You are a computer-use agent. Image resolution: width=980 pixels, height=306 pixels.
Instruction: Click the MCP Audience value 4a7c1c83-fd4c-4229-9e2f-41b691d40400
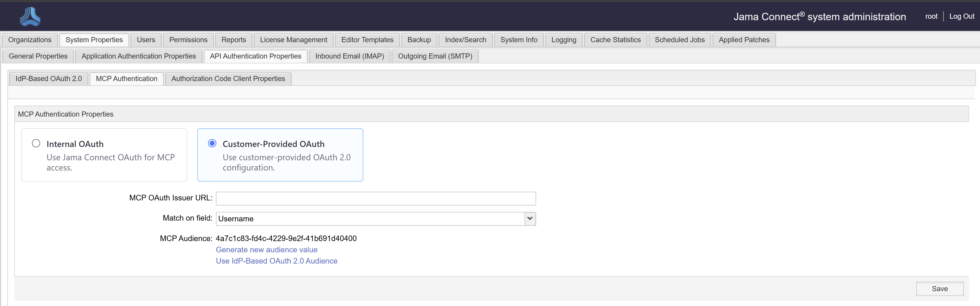286,239
